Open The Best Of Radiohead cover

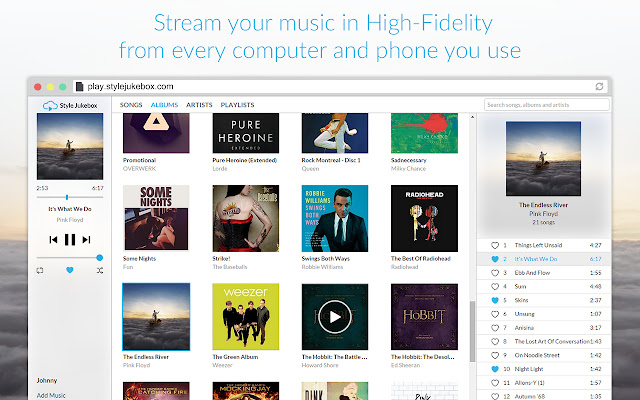tap(424, 218)
